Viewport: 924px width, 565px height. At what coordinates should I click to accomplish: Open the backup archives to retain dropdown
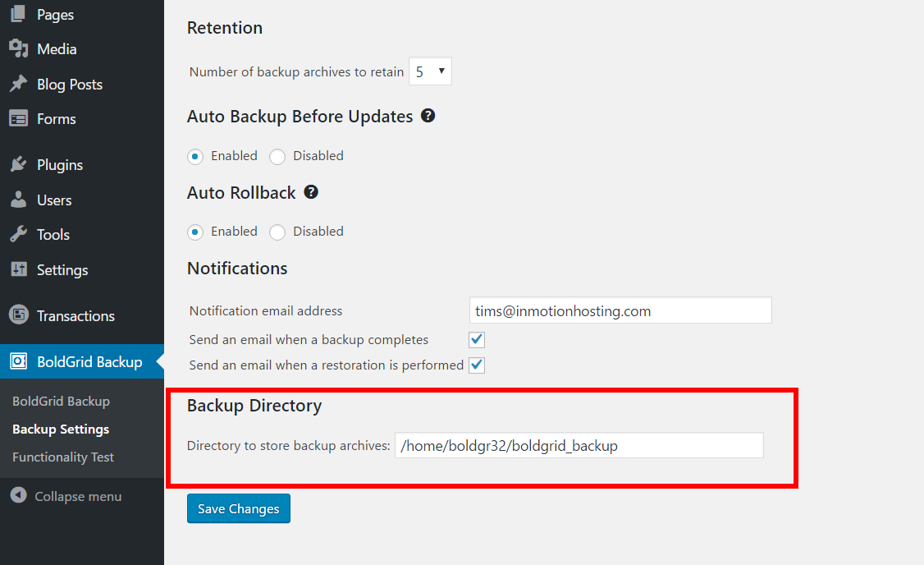[430, 71]
